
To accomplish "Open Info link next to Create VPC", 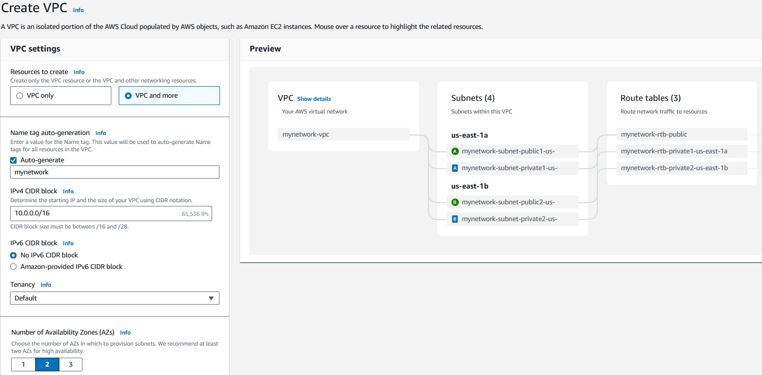I will click(x=78, y=10).
